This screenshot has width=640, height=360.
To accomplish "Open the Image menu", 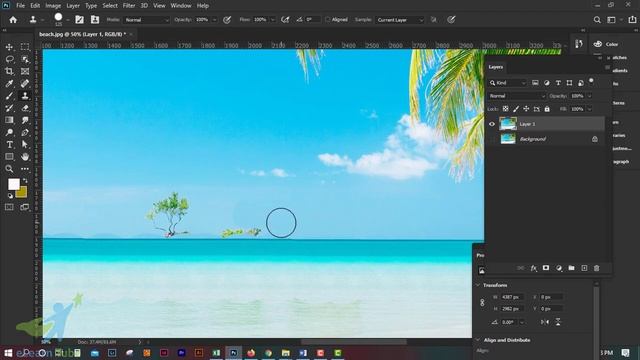I will tap(53, 6).
